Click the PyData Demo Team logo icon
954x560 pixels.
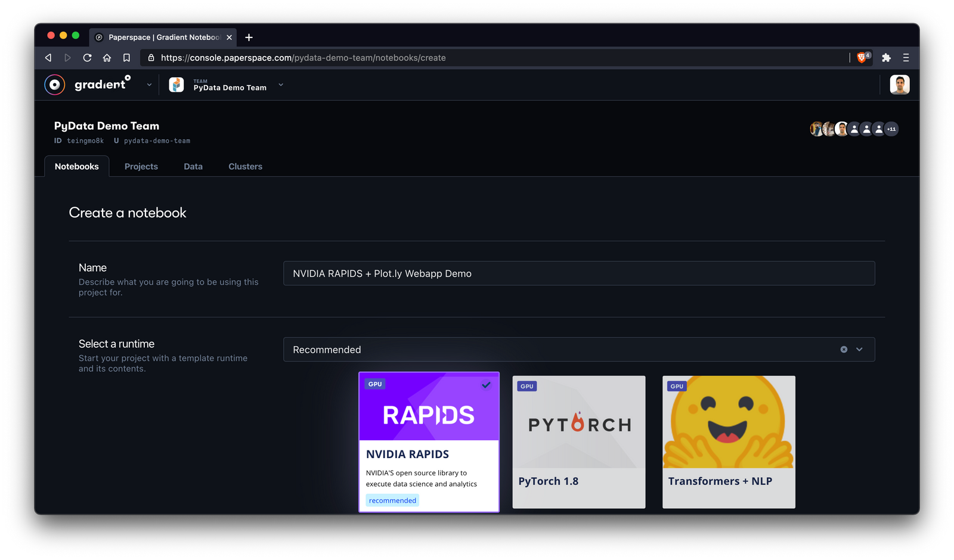point(176,85)
